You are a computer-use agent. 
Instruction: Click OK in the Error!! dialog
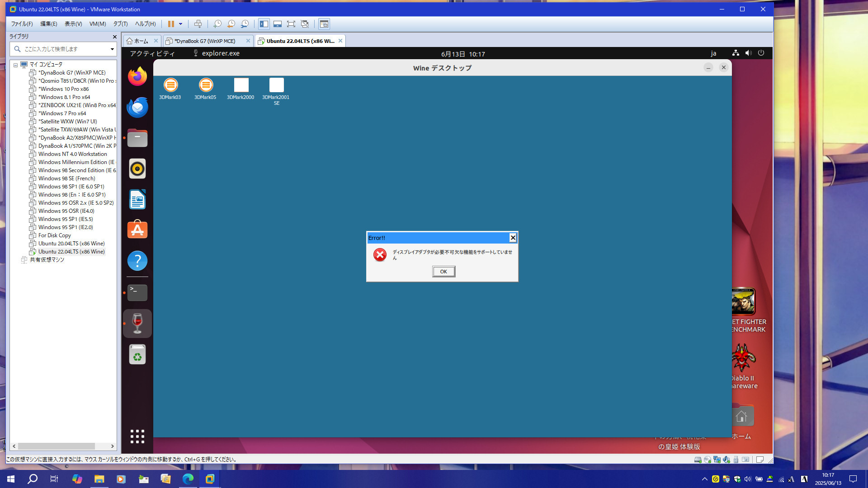443,272
